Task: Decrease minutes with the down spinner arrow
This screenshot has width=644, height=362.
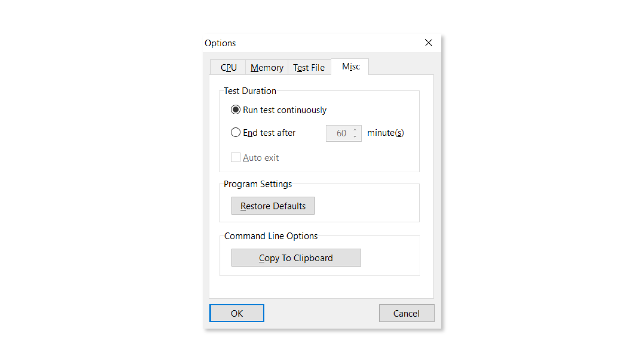Action: coord(355,137)
